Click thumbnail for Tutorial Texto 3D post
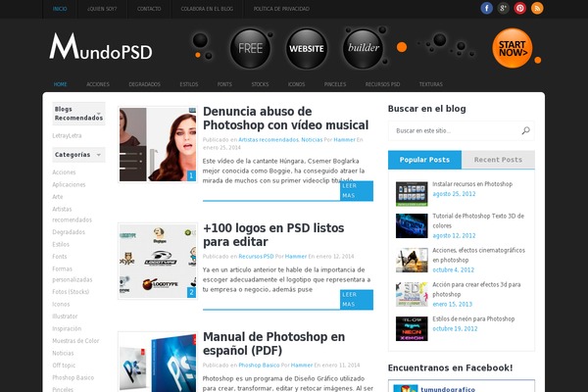 click(x=412, y=225)
